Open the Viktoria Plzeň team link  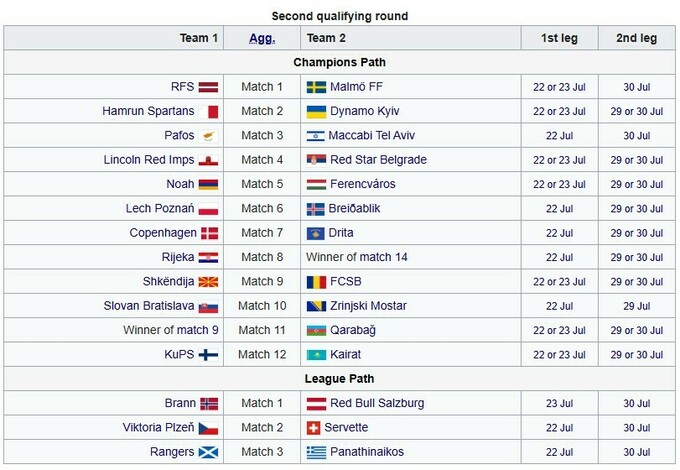point(152,427)
